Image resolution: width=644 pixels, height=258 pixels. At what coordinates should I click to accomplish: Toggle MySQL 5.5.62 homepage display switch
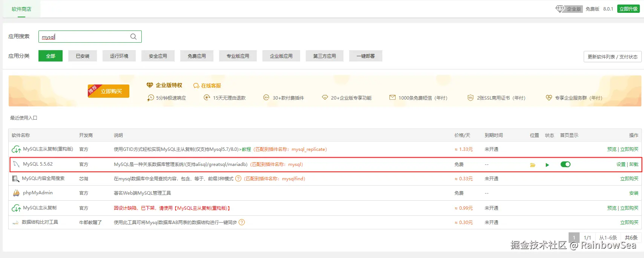click(566, 164)
